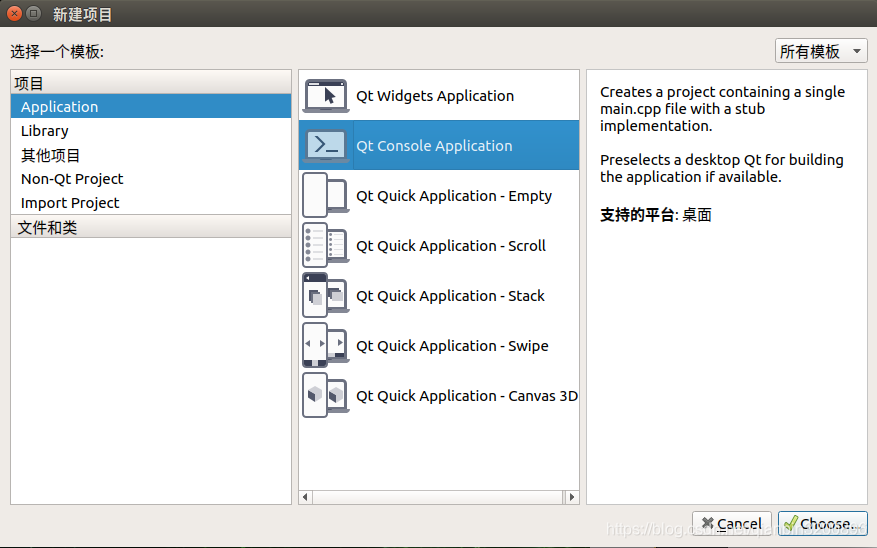Image resolution: width=877 pixels, height=548 pixels.
Task: Click the 项目 section header
Action: coord(151,83)
